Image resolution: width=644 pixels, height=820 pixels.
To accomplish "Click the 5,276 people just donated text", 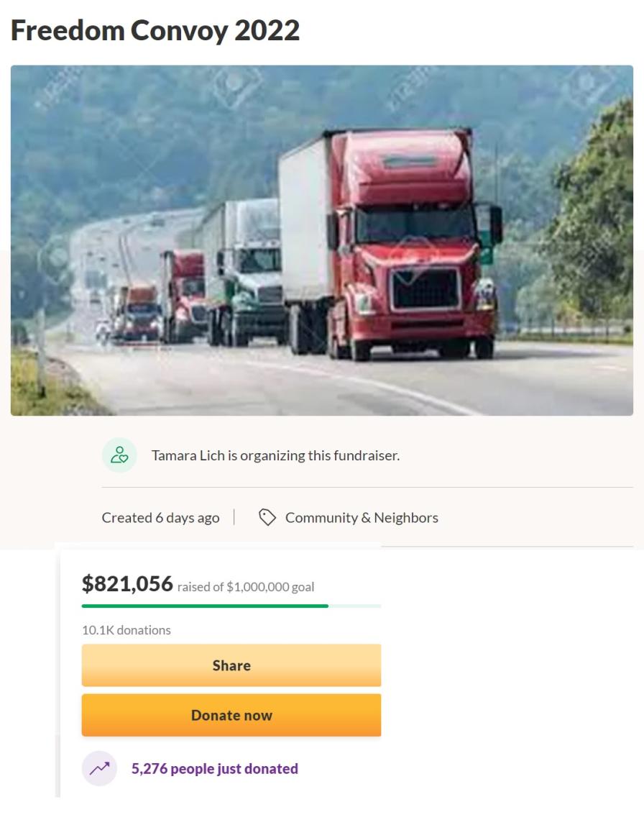I will point(215,769).
